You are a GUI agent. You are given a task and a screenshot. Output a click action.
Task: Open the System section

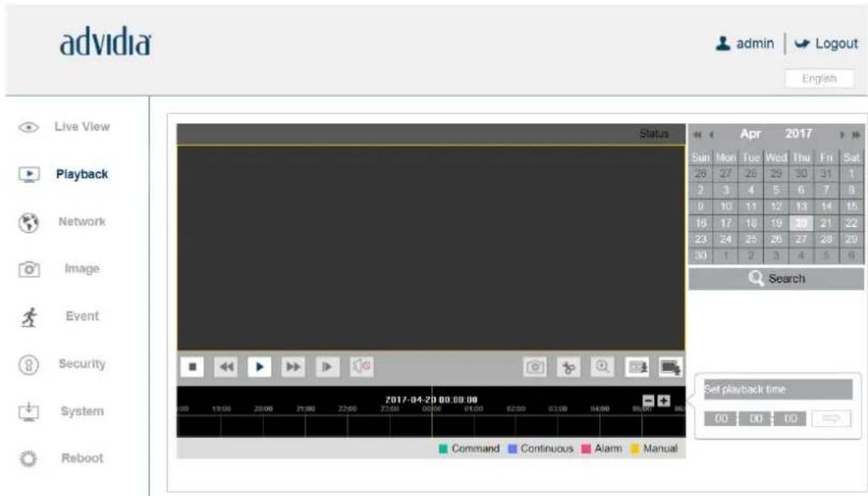tap(82, 411)
